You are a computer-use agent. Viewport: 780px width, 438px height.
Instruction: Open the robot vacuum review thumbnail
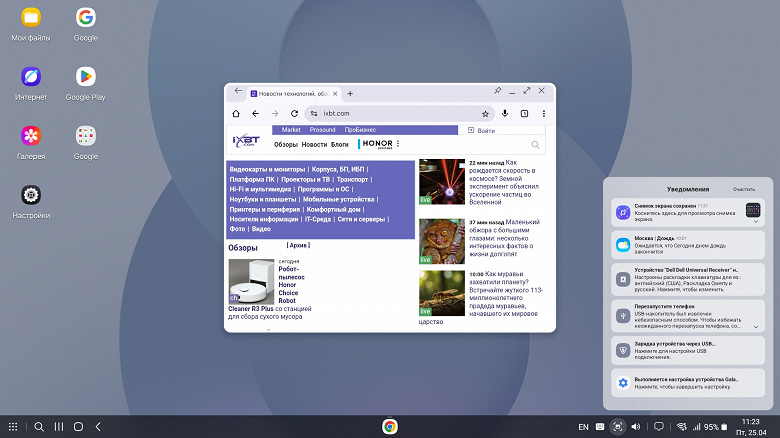click(x=251, y=281)
